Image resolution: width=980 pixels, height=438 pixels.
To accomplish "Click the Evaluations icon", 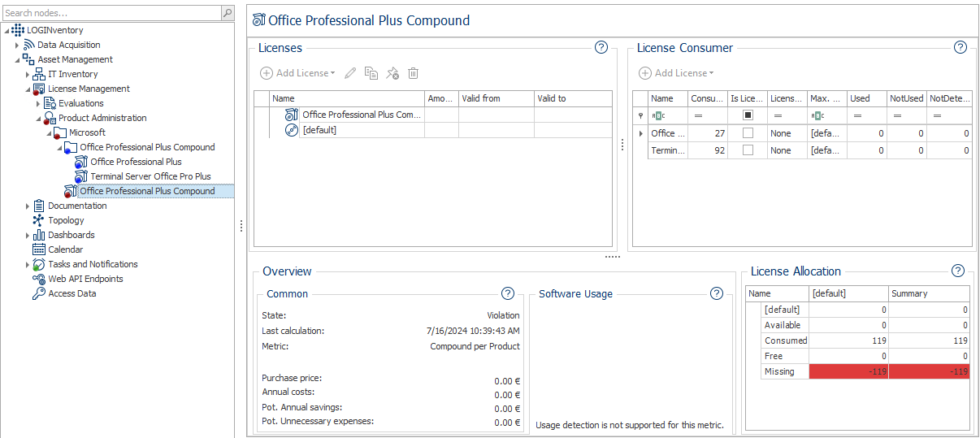I will coord(50,103).
